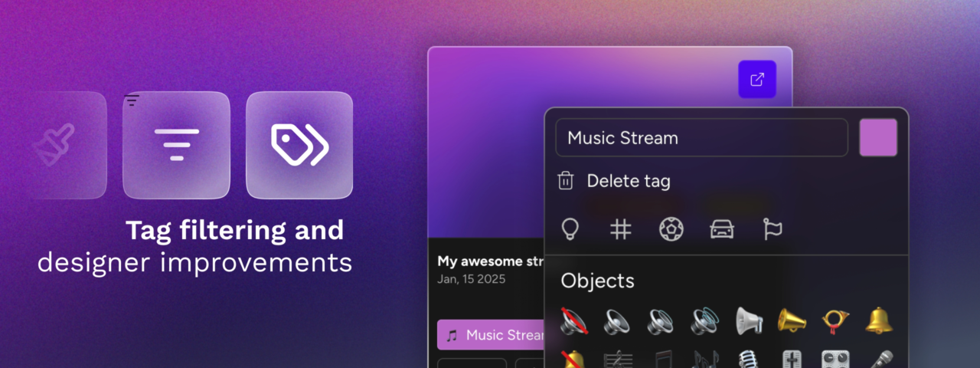980x368 pixels.
Task: Pick the postal horn emoji
Action: 835,321
